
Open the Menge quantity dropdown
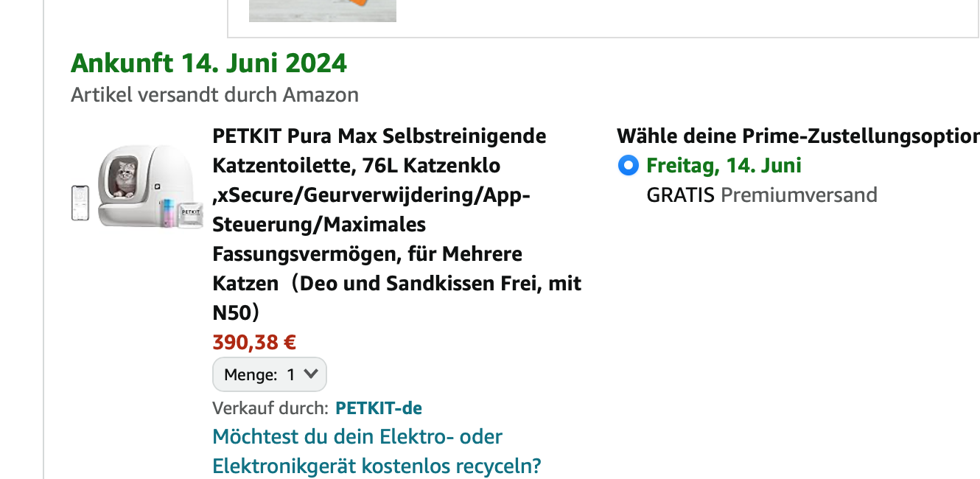269,374
